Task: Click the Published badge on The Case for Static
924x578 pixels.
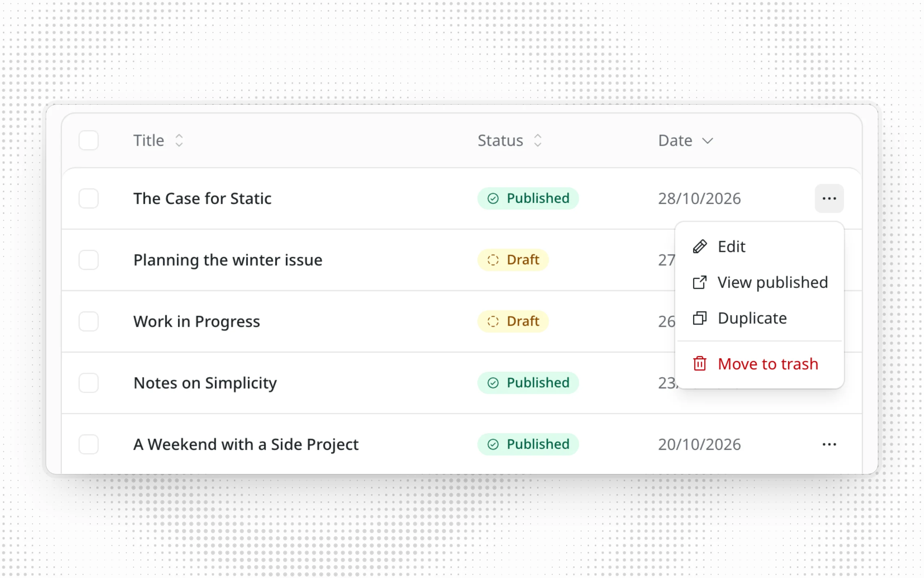Action: [x=528, y=198]
